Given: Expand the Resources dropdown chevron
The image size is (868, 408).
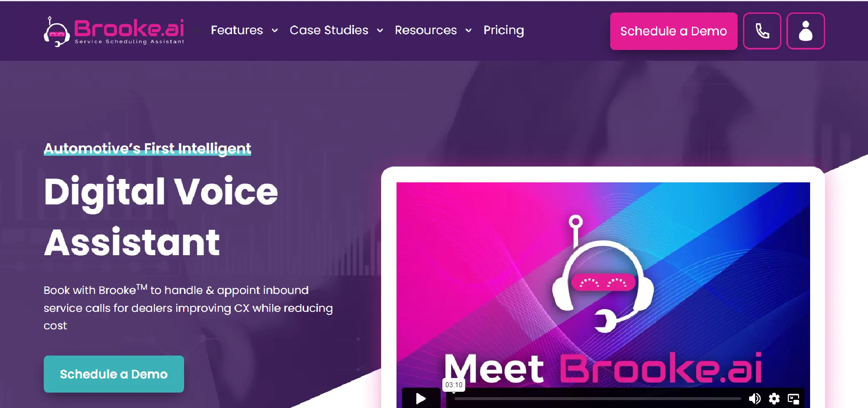Looking at the screenshot, I should 469,30.
